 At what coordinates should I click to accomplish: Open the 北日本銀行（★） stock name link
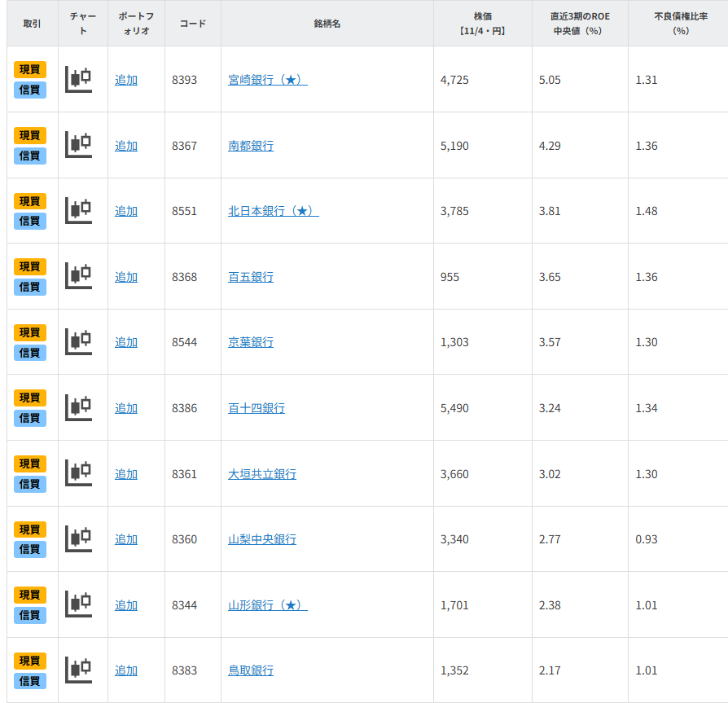(273, 211)
